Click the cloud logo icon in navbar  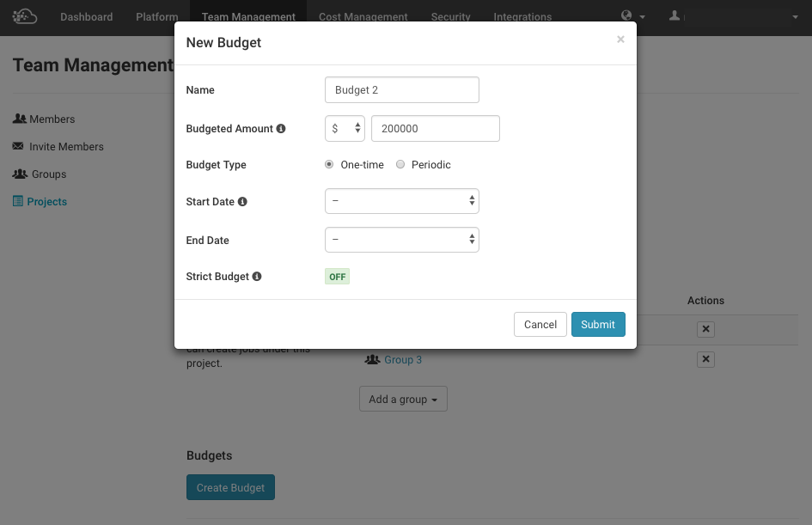click(x=25, y=16)
